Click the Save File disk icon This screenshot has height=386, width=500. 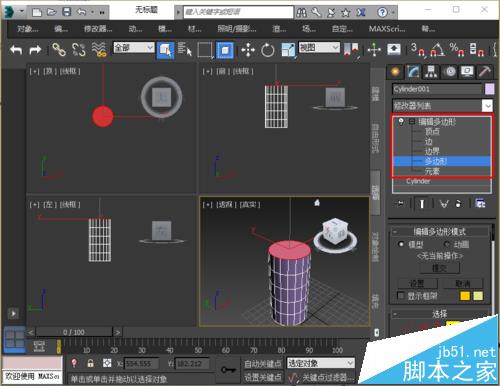click(x=67, y=12)
